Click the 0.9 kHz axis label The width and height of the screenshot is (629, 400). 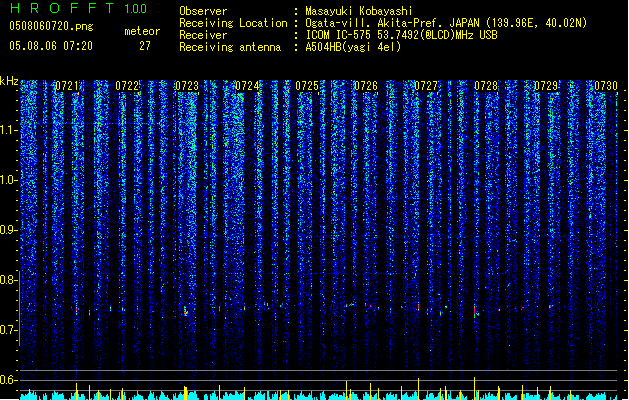[8, 230]
